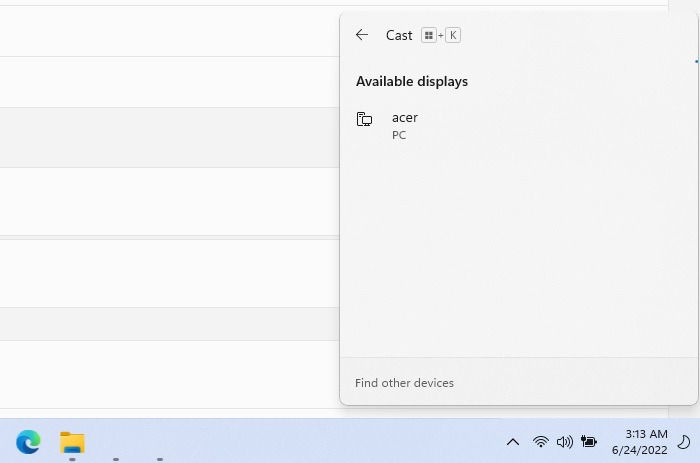Image resolution: width=700 pixels, height=463 pixels.
Task: Click the battery status tray icon
Action: pos(589,442)
